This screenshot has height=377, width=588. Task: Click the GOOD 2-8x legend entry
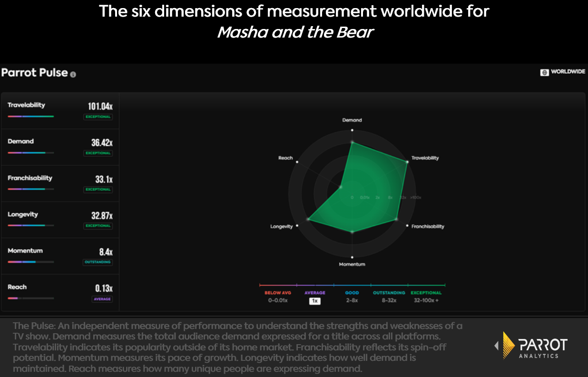[352, 297]
